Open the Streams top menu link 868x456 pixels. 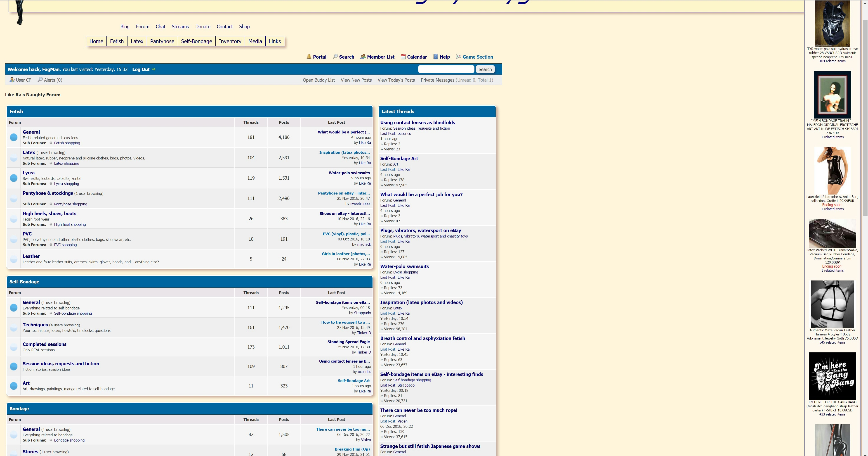(x=180, y=27)
